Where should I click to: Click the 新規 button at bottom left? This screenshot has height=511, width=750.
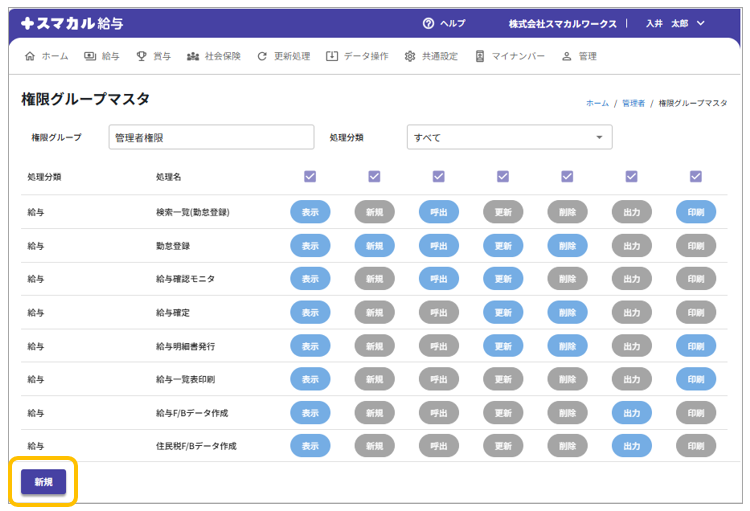click(x=44, y=482)
